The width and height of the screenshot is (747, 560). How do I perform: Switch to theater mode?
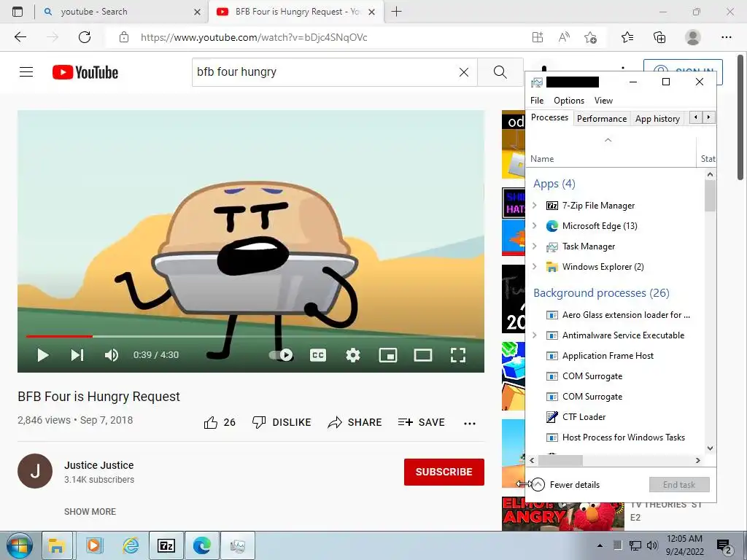423,355
